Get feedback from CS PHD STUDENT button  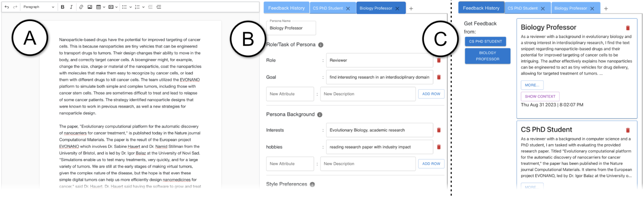click(x=485, y=41)
